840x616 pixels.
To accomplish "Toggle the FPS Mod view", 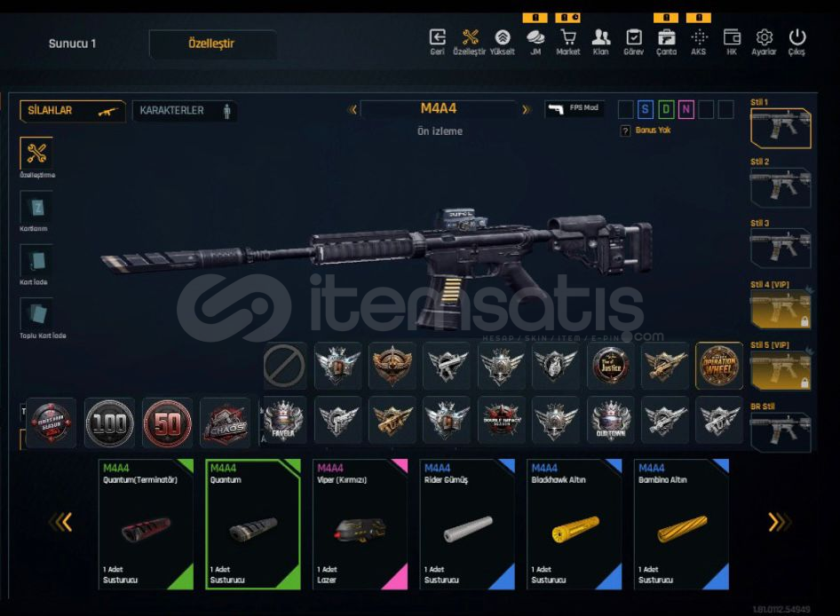I will point(575,109).
